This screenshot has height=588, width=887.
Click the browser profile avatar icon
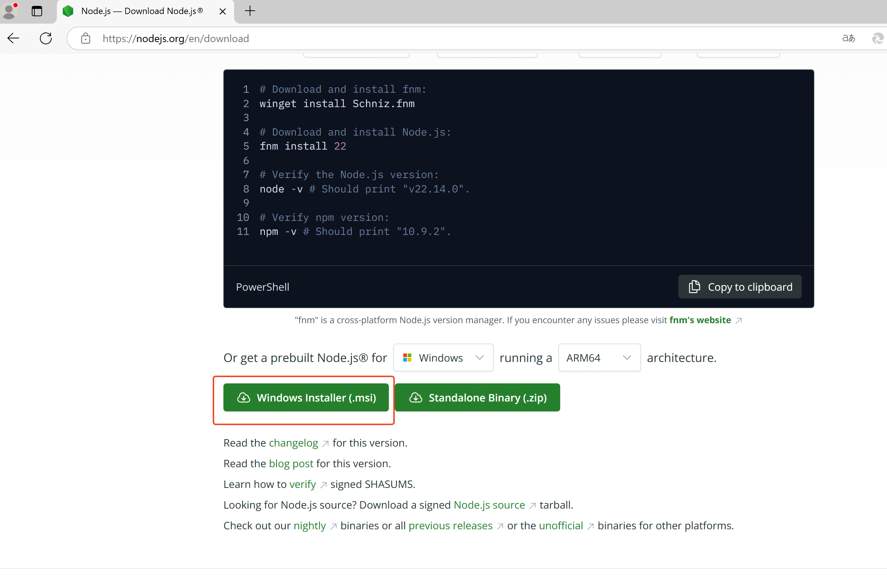(x=9, y=11)
